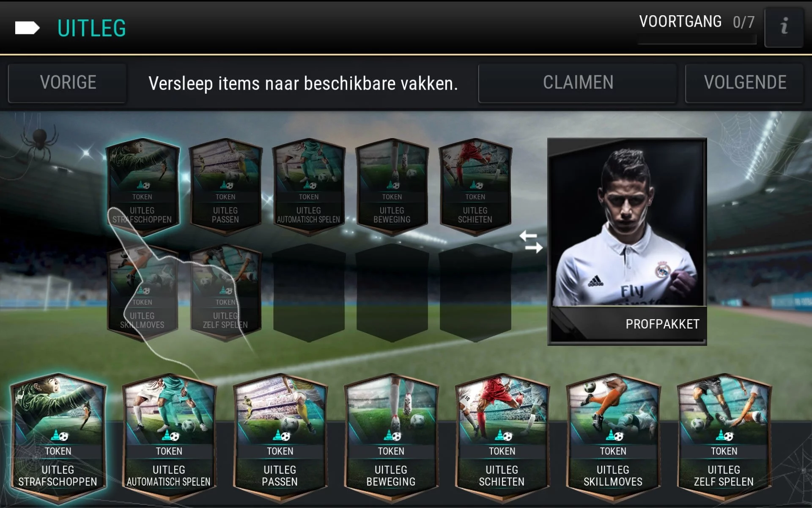Screen dimensions: 812x508
Task: Tap the Automatisch Spelen slot in grid
Action: tap(309, 187)
